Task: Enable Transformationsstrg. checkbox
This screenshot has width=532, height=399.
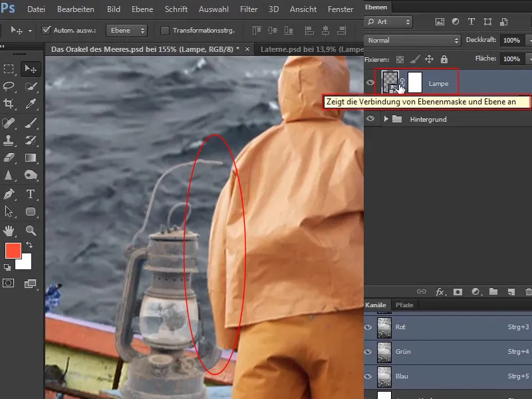Action: [x=164, y=31]
